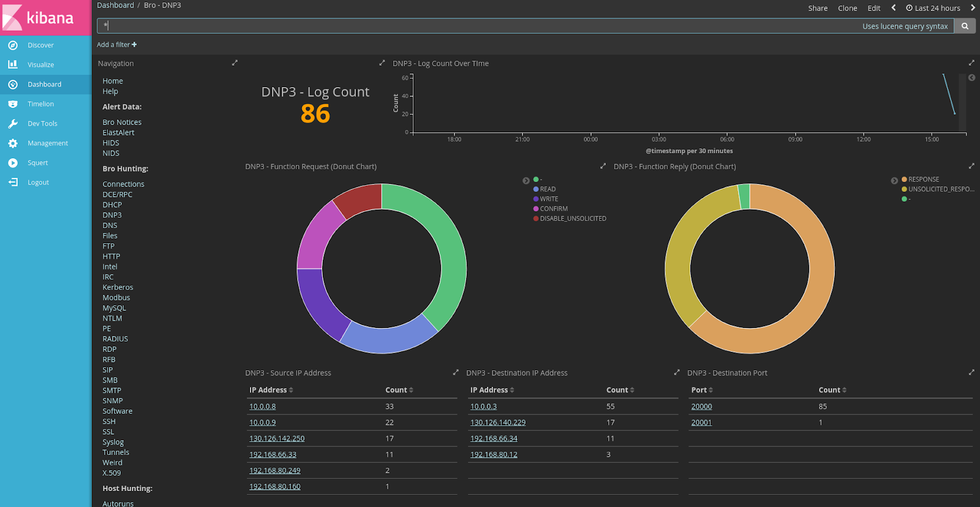Click READ legend color dot
This screenshot has height=507, width=980.
coord(536,189)
